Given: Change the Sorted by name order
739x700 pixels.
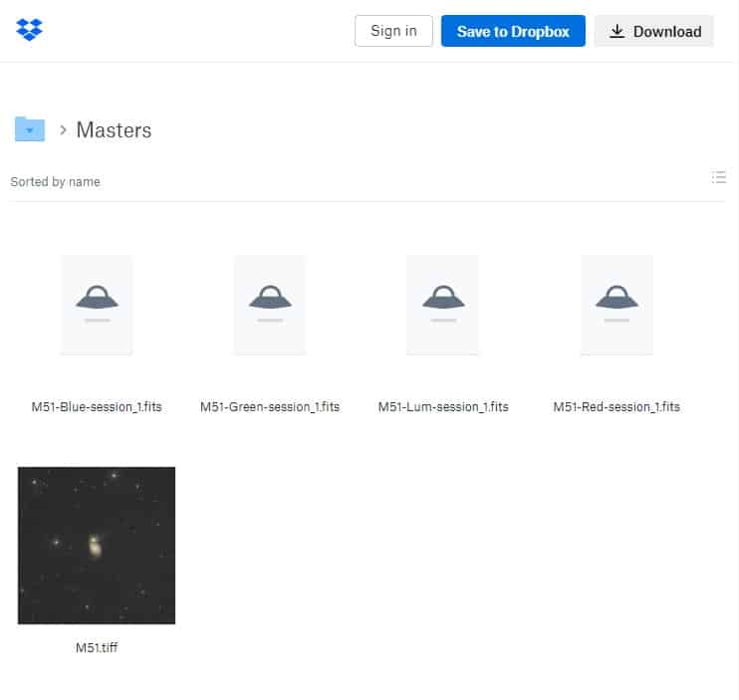Looking at the screenshot, I should [55, 182].
